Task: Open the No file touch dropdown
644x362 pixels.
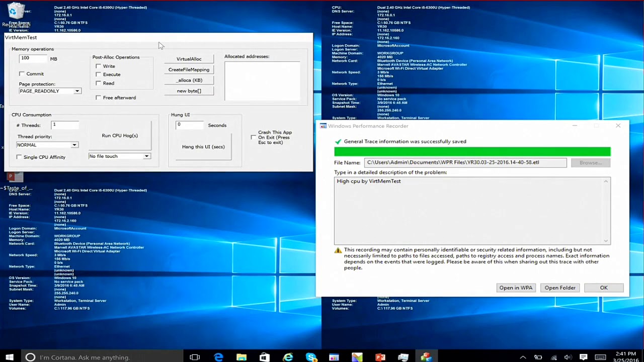Action: (119, 156)
